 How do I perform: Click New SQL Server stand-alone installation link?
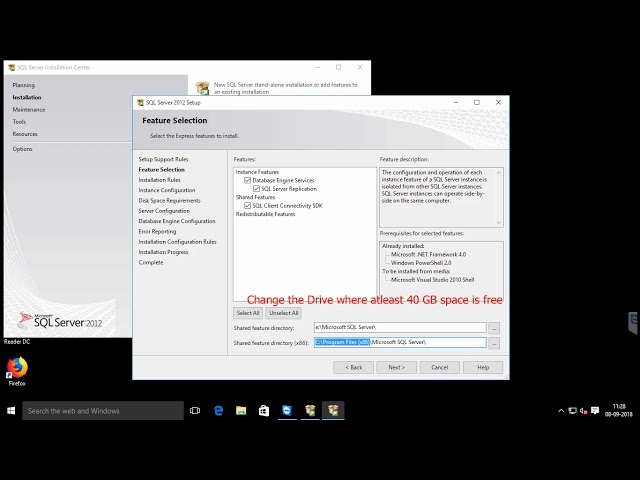tap(285, 88)
